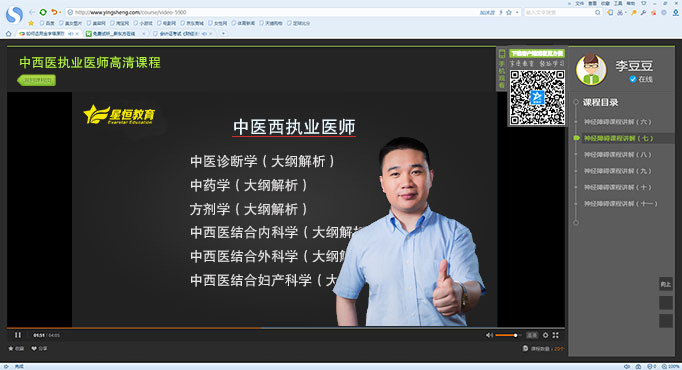Mute the video with the speaker icon
This screenshot has height=370, width=682.
click(489, 335)
